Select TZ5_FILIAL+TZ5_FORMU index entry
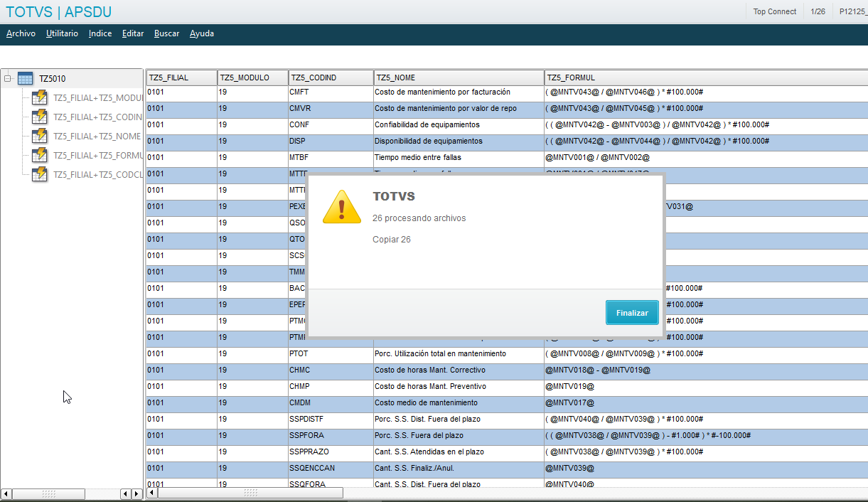The width and height of the screenshot is (868, 502). (x=98, y=156)
